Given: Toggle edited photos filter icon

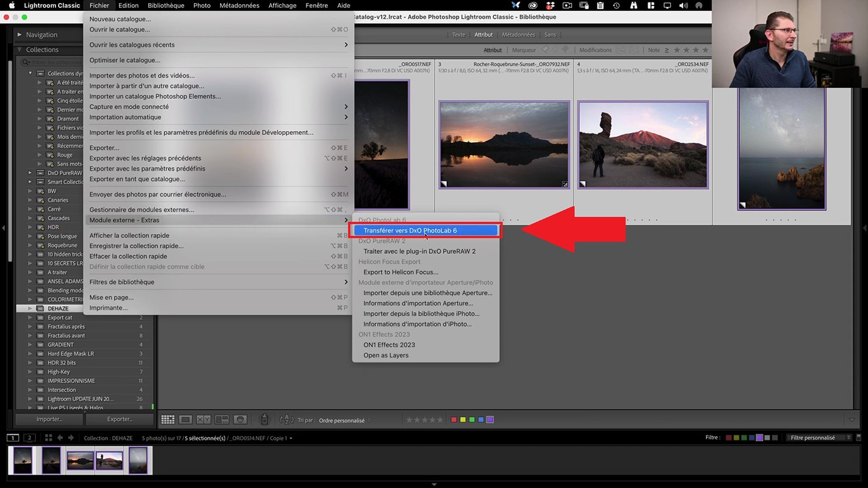Looking at the screenshot, I should click(621, 50).
